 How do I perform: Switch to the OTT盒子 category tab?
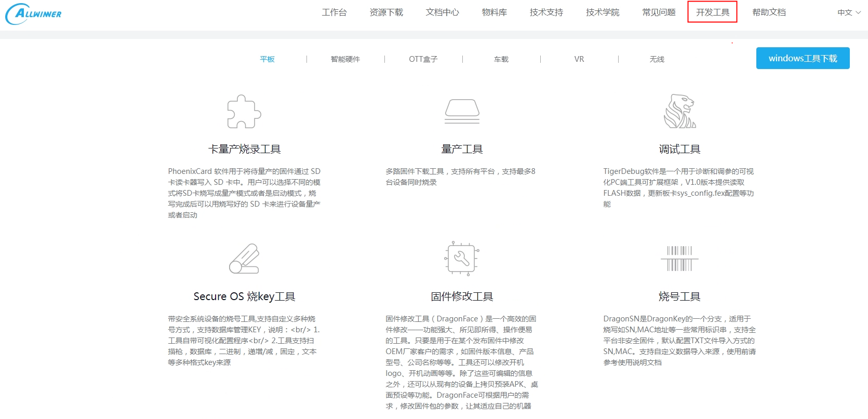click(423, 59)
